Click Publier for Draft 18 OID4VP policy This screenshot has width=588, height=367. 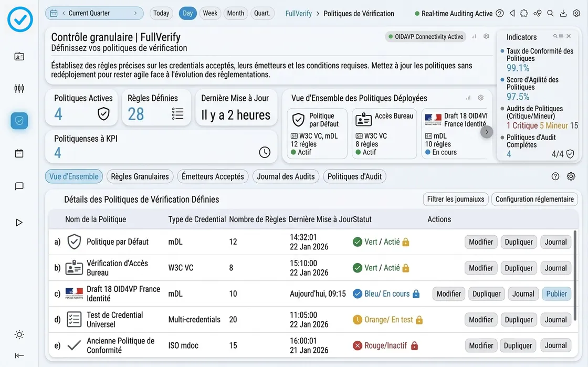556,294
